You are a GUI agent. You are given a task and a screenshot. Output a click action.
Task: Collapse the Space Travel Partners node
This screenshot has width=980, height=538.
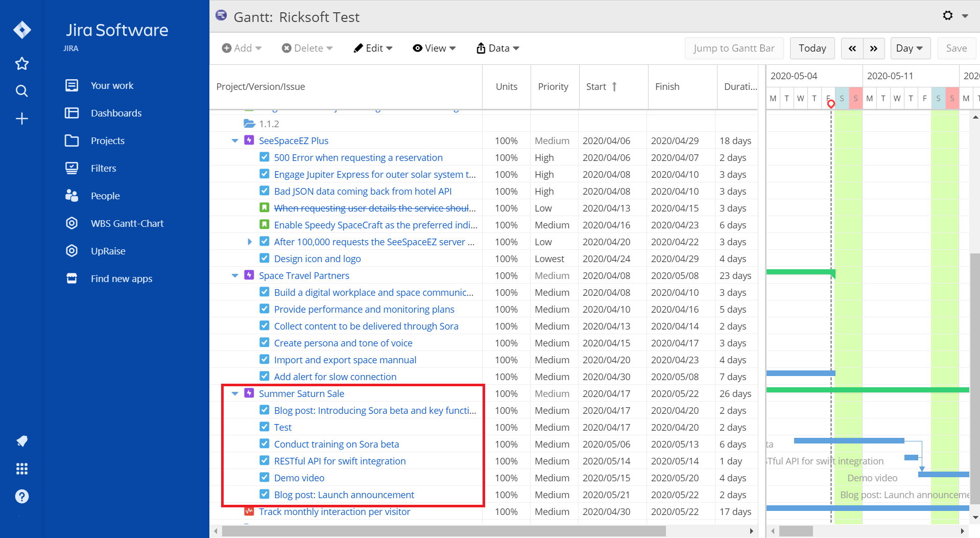pyautogui.click(x=235, y=275)
